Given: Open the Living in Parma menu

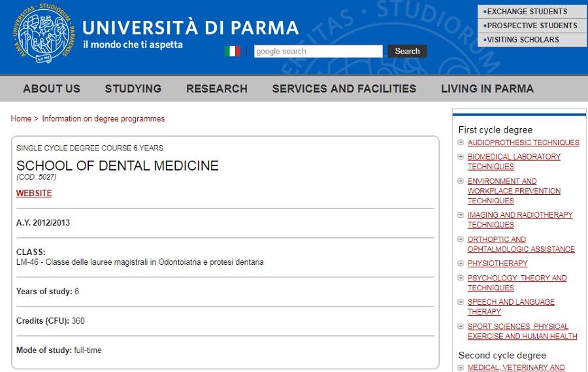Looking at the screenshot, I should (487, 89).
